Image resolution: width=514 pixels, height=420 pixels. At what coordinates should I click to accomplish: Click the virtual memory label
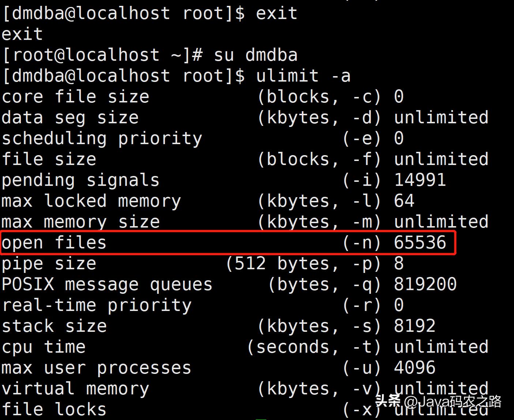pos(75,389)
